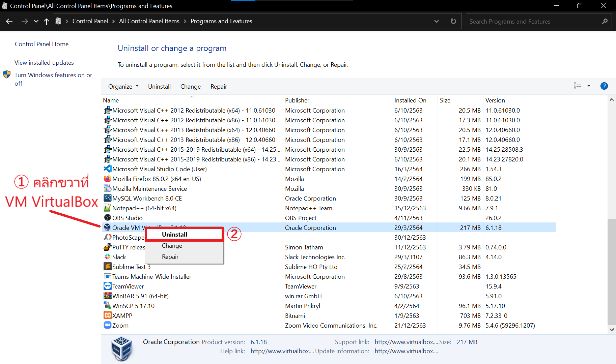
Task: Click the list scroll up arrow
Action: 612,100
